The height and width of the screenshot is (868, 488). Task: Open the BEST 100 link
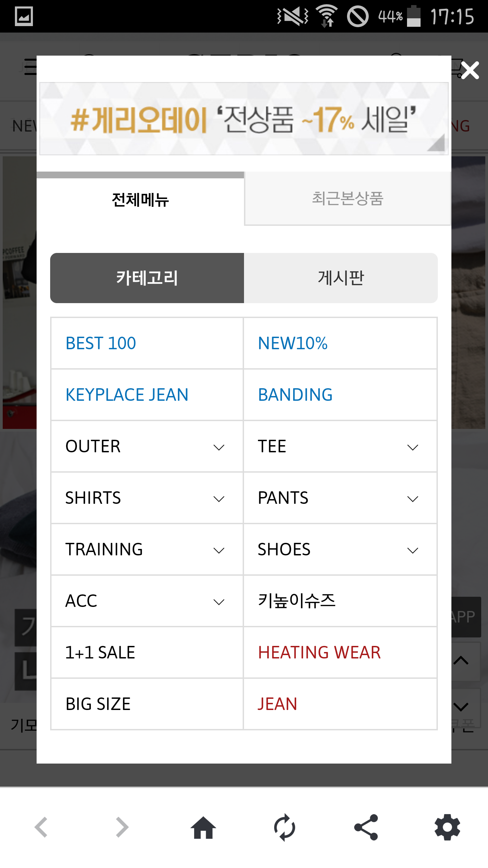click(x=101, y=343)
